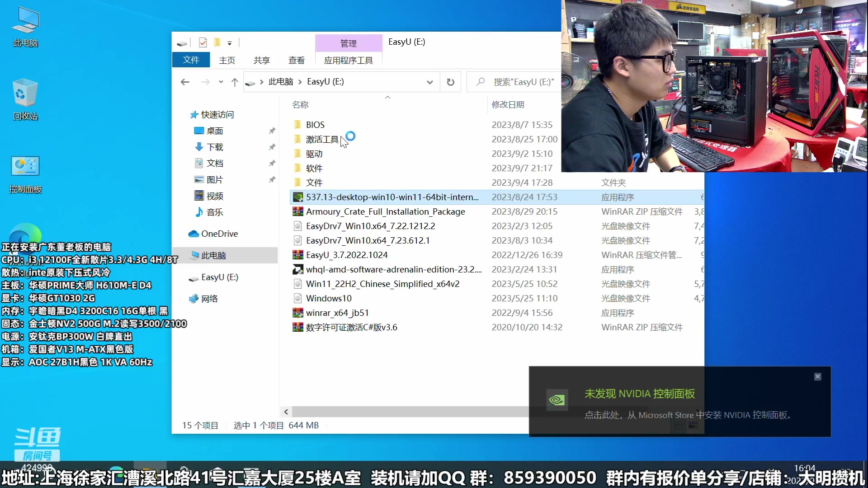Click the NVIDIA icon in the notification
868x488 pixels.
(x=557, y=400)
